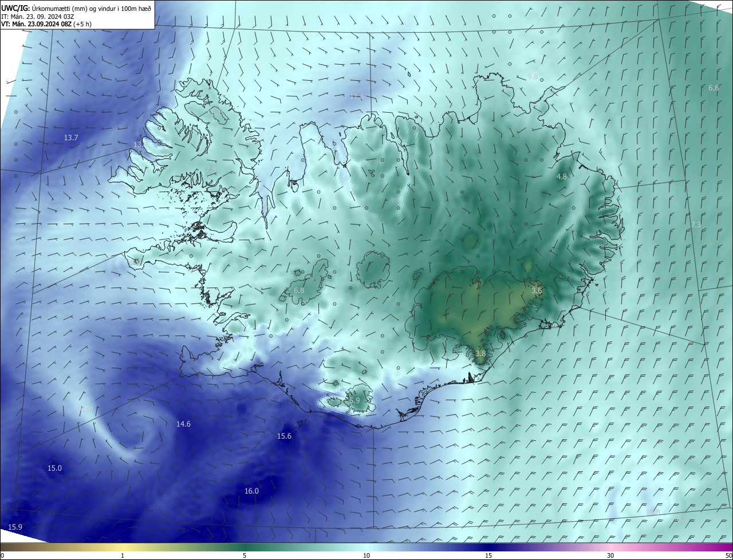Select the 7.3 value label
Screen dimensions: 733x560
tap(696, 225)
